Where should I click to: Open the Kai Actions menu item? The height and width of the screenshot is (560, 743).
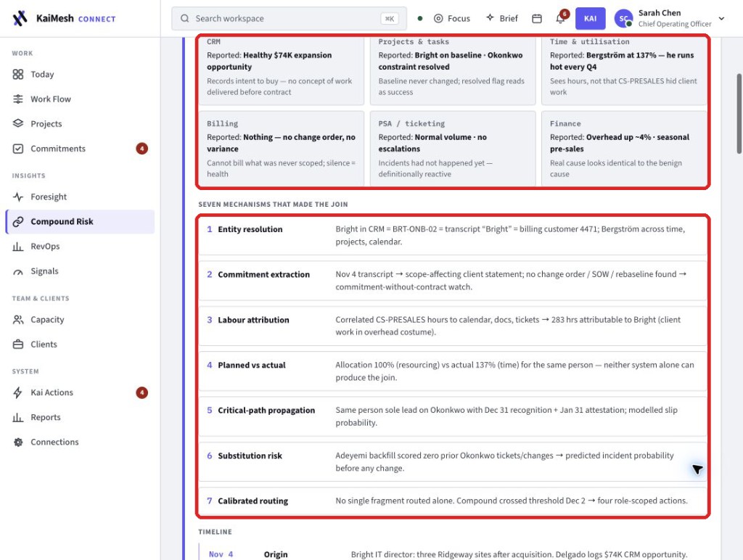click(x=80, y=392)
